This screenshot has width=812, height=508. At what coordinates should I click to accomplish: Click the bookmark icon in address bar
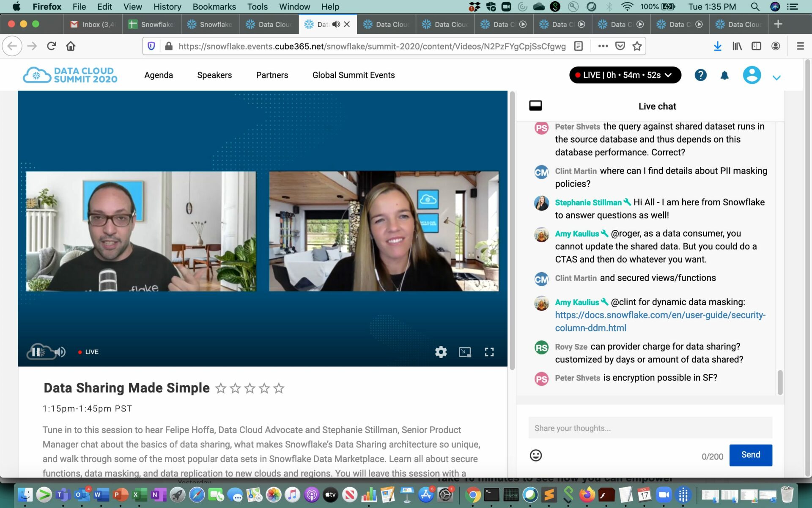pos(637,46)
